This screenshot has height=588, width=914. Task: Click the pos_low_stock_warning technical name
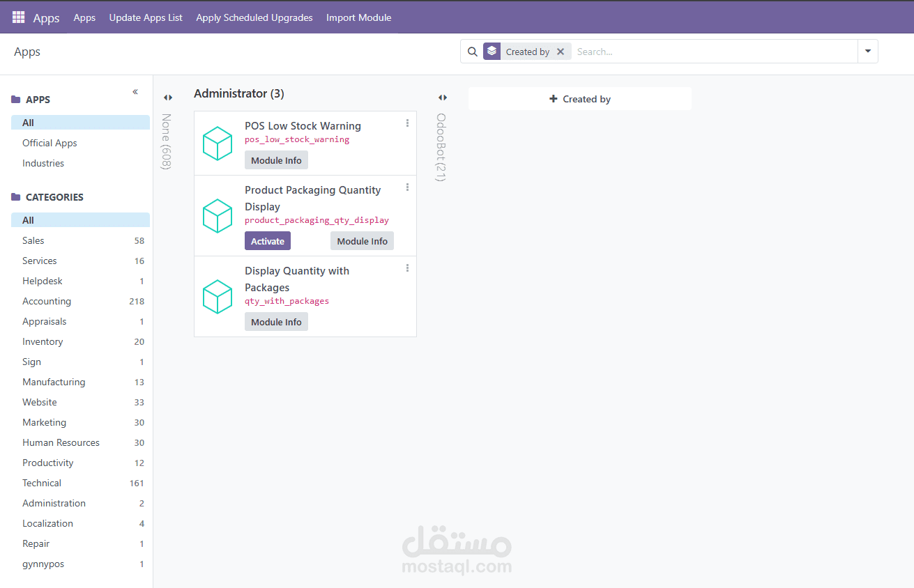(297, 139)
